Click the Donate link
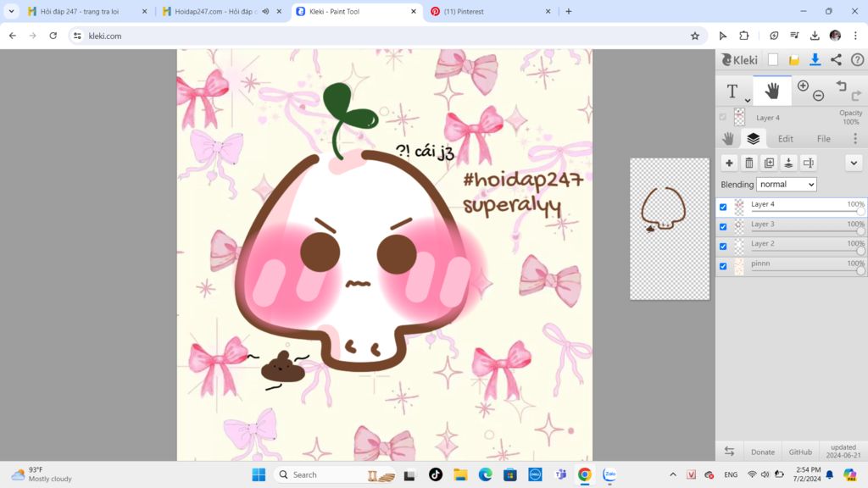The height and width of the screenshot is (488, 868). 762,452
